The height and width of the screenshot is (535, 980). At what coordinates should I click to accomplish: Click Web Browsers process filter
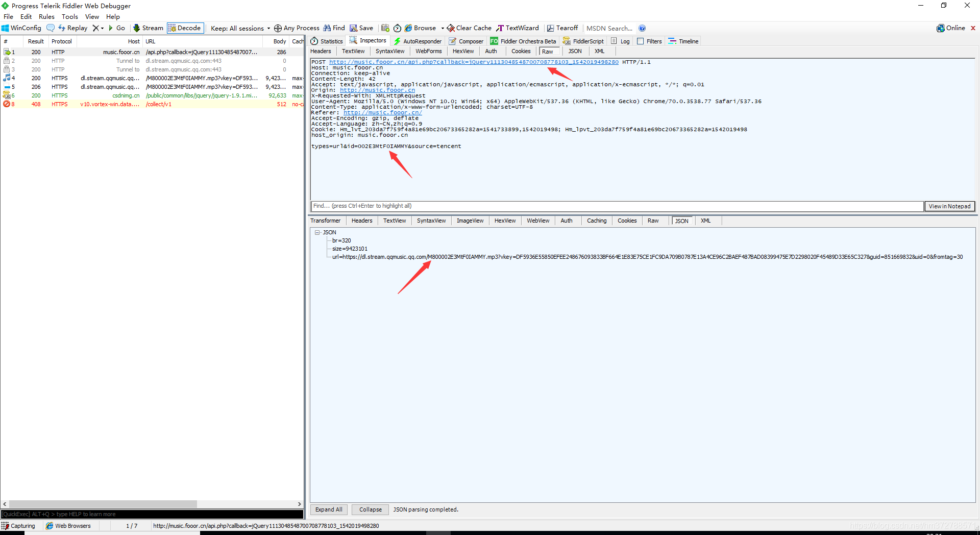(68, 526)
